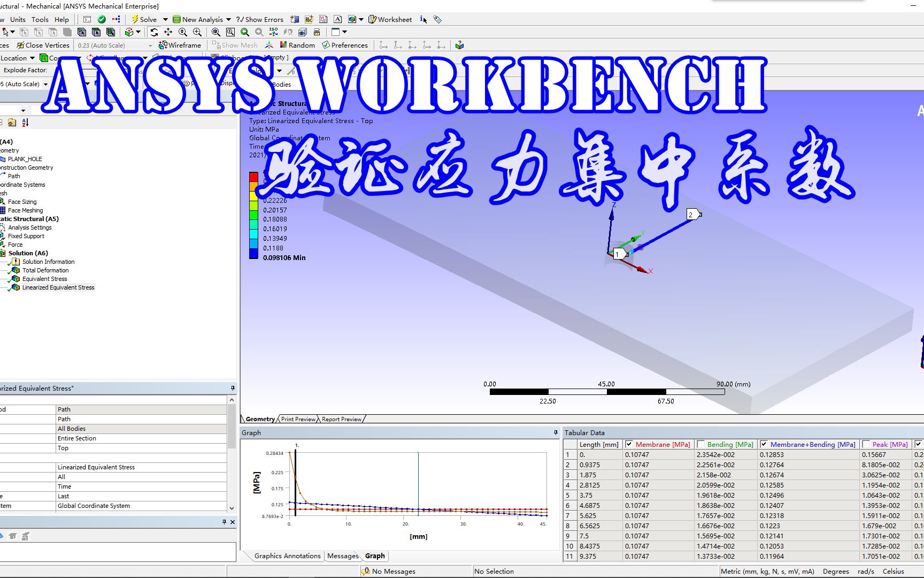This screenshot has width=924, height=578.
Task: Click the Show Errors button
Action: pyautogui.click(x=260, y=19)
